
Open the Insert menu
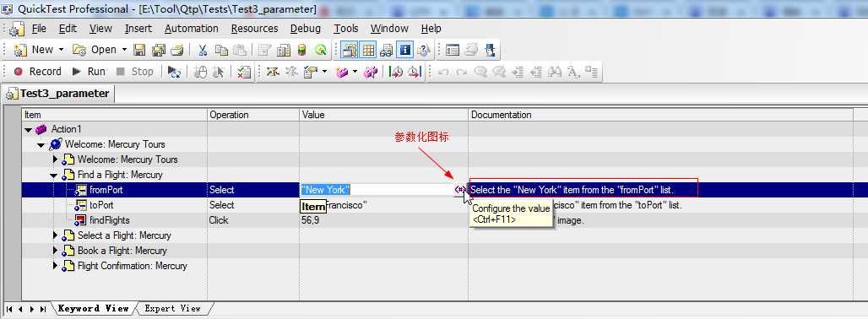tap(138, 28)
